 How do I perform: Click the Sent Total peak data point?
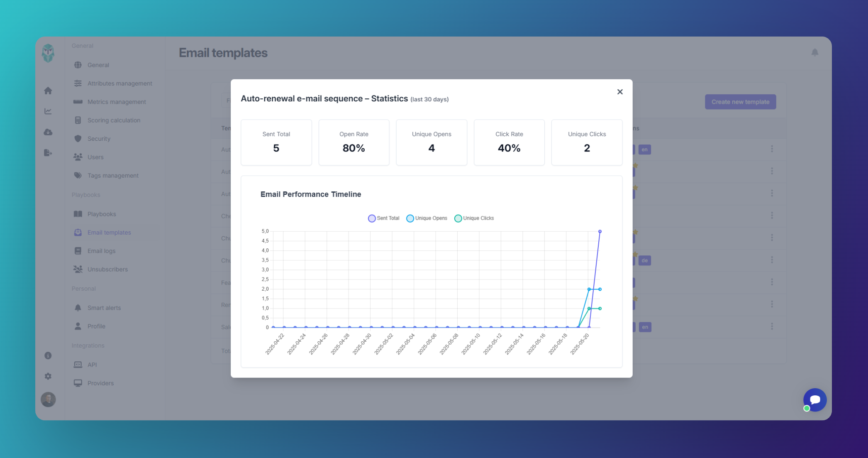click(600, 232)
